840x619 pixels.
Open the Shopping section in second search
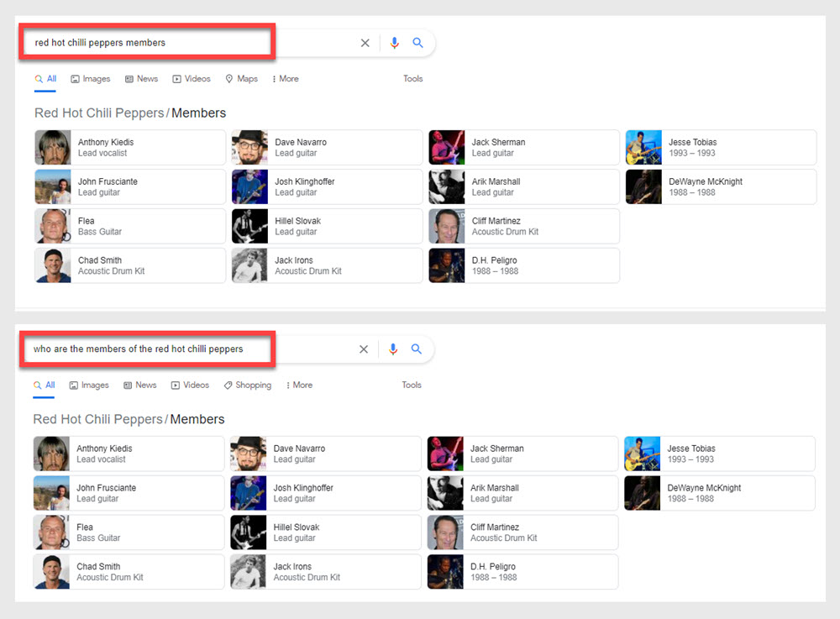tap(247, 385)
